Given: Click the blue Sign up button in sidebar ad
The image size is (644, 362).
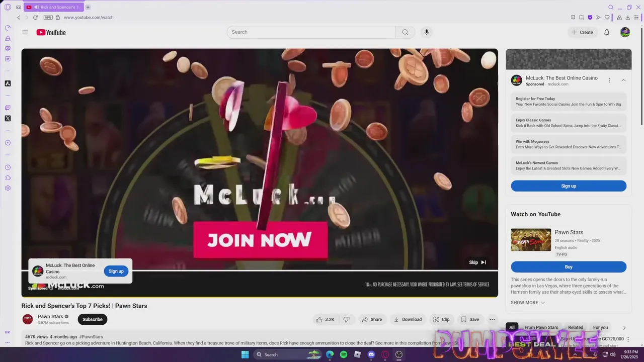Looking at the screenshot, I should click(x=569, y=186).
